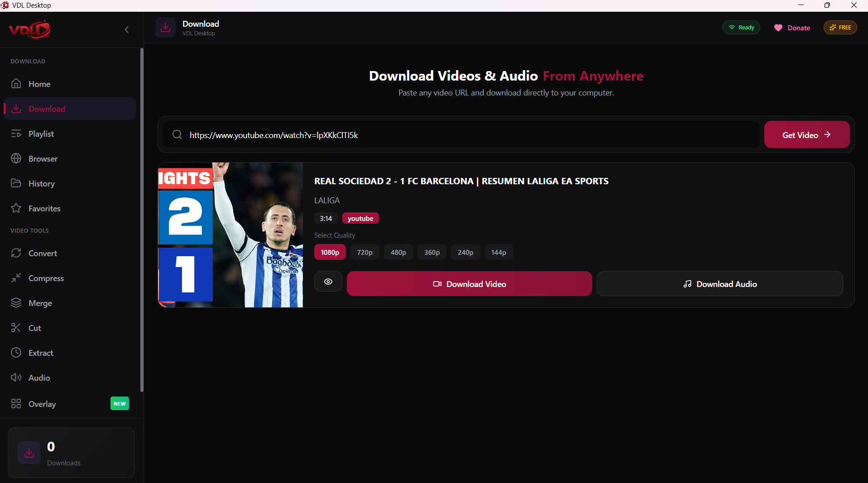Click the Home icon in sidebar

(x=16, y=84)
